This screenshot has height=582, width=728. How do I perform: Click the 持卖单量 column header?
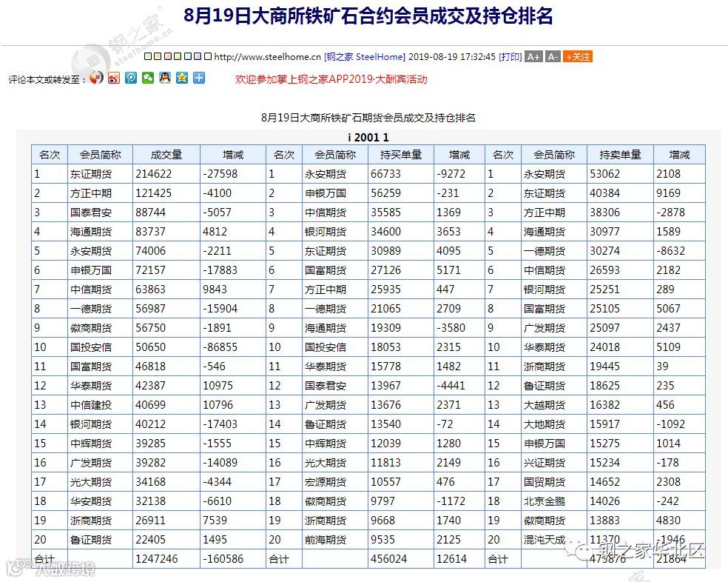[620, 155]
